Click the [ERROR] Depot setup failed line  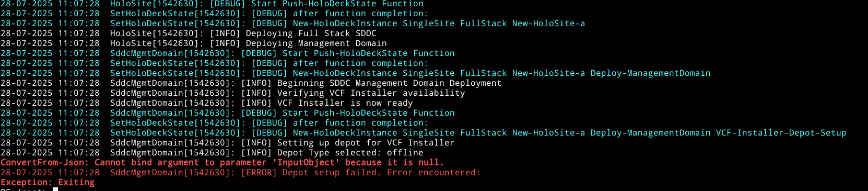tap(240, 173)
